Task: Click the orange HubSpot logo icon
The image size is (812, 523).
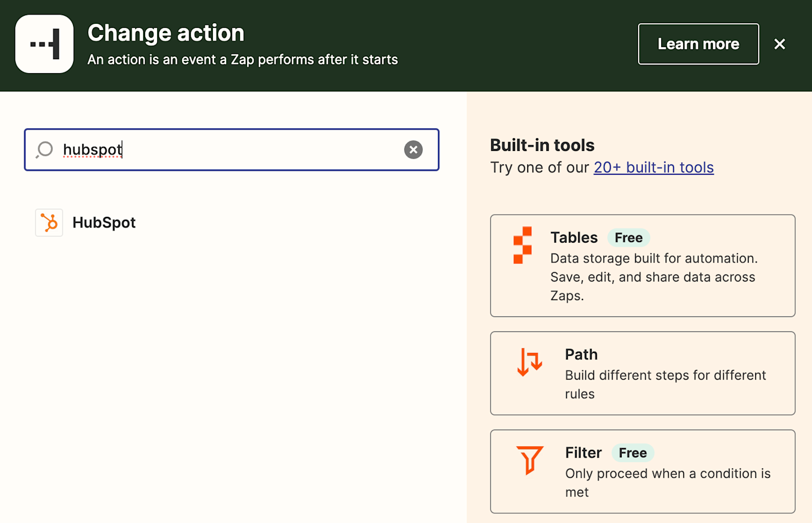Action: tap(49, 223)
